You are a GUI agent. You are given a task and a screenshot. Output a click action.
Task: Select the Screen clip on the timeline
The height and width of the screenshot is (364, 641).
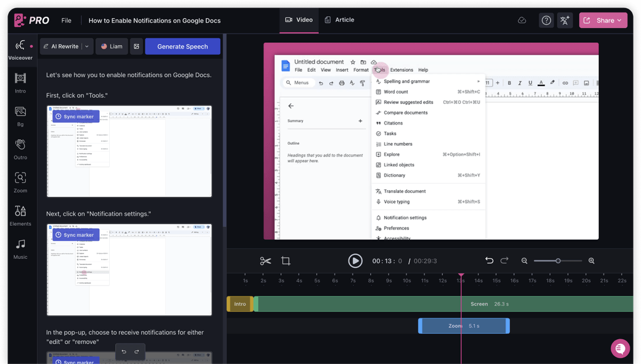(444, 304)
